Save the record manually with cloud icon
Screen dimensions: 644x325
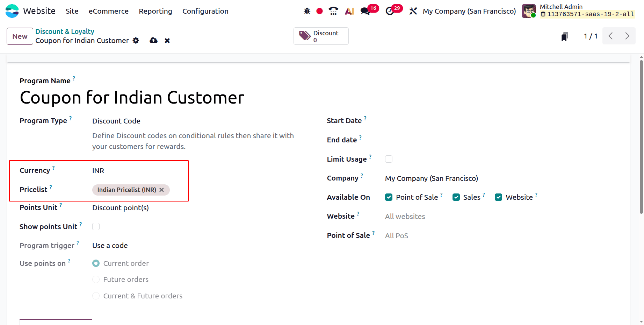coord(153,41)
